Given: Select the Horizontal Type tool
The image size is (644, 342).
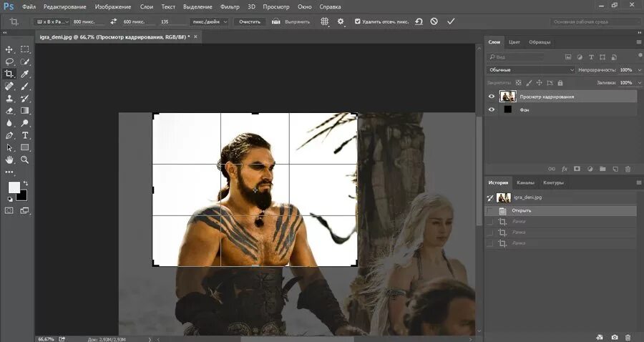Looking at the screenshot, I should 25,135.
